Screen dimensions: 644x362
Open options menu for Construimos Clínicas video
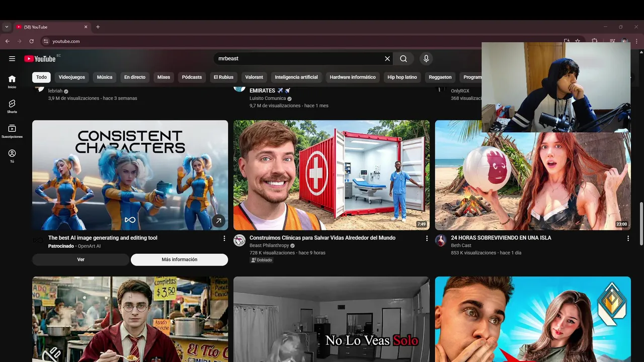pyautogui.click(x=427, y=238)
